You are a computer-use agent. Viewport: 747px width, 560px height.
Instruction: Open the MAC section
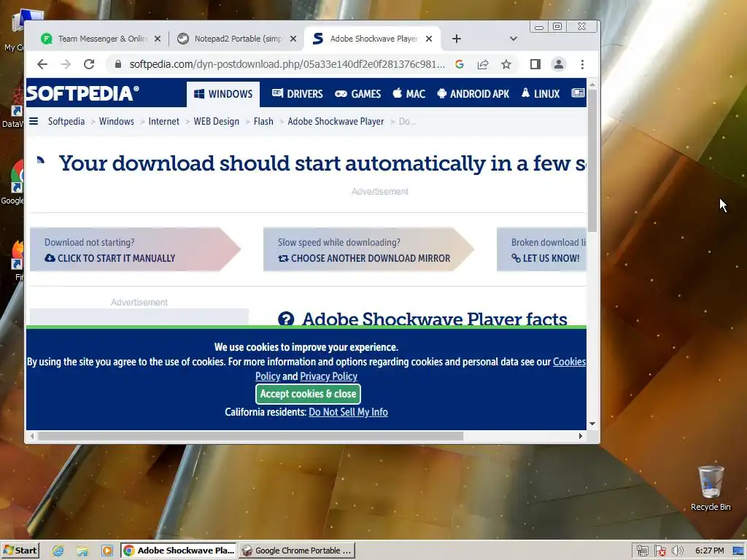409,94
